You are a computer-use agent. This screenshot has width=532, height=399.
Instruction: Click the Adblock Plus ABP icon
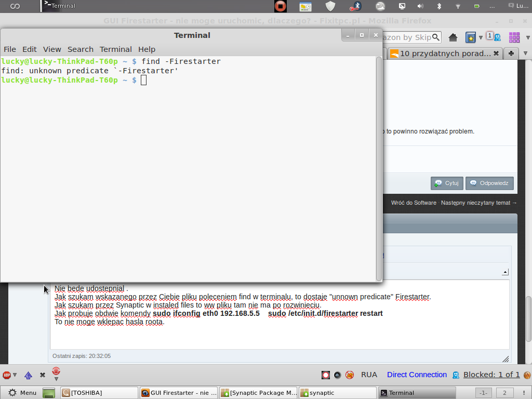click(x=7, y=375)
